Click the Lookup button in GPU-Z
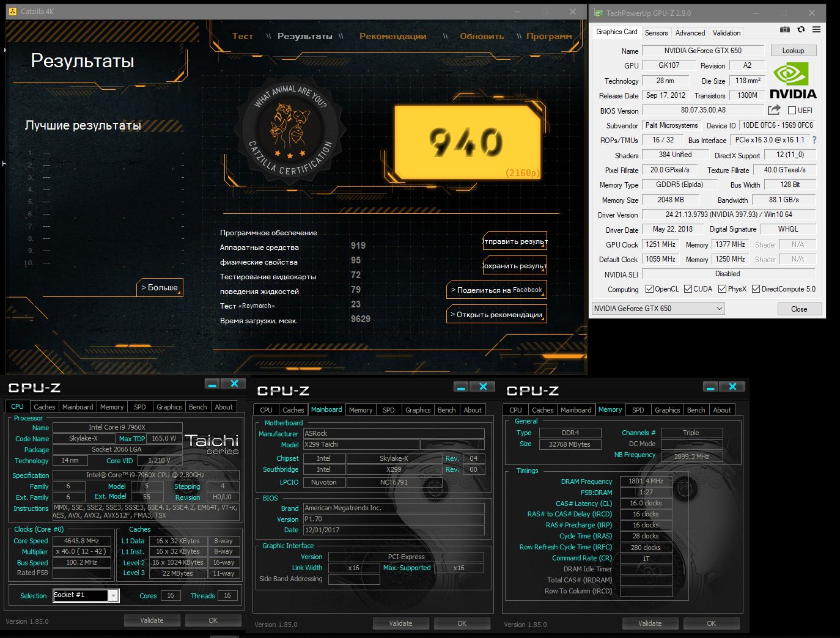840x638 pixels. (x=793, y=51)
